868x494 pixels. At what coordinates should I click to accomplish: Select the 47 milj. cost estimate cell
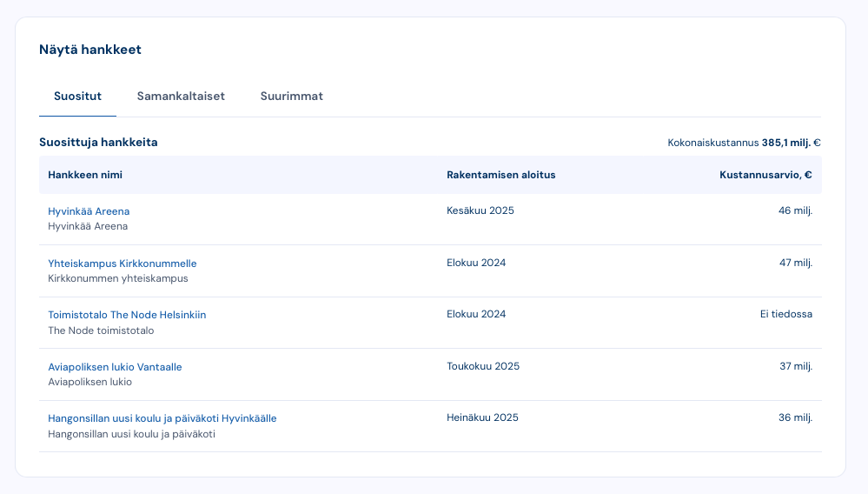[x=795, y=263]
